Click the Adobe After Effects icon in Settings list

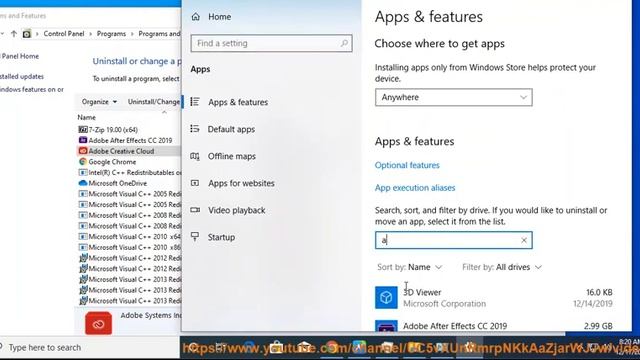point(386,325)
